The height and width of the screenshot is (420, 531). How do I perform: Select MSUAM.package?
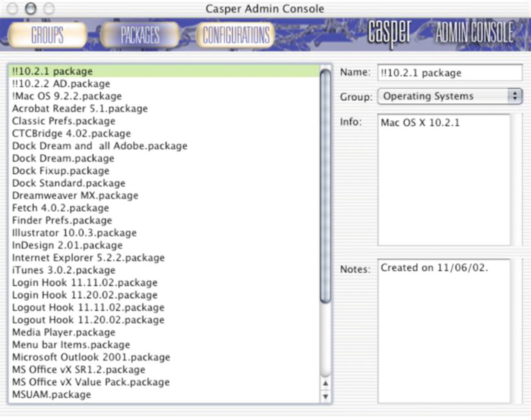(164, 394)
